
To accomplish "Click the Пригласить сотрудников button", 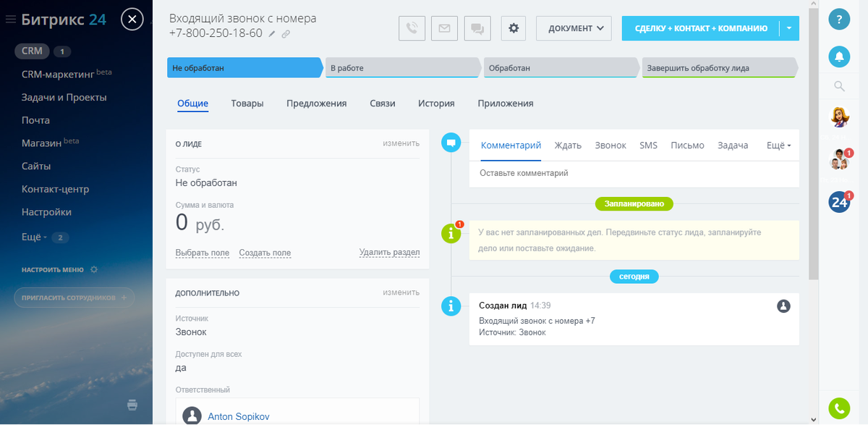I will point(75,298).
